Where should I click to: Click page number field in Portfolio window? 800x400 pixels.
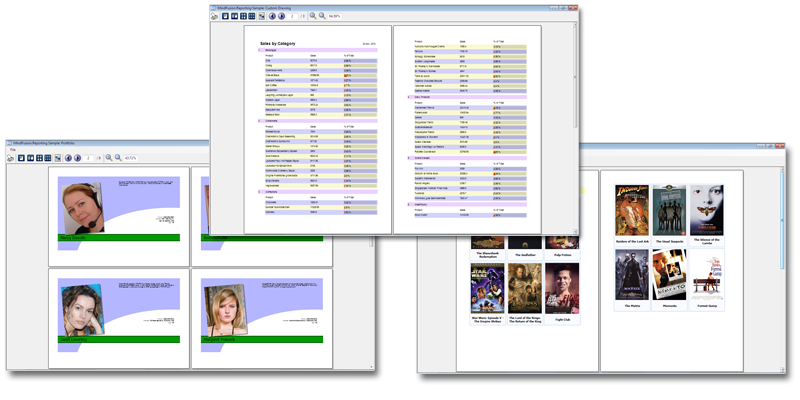[89, 158]
